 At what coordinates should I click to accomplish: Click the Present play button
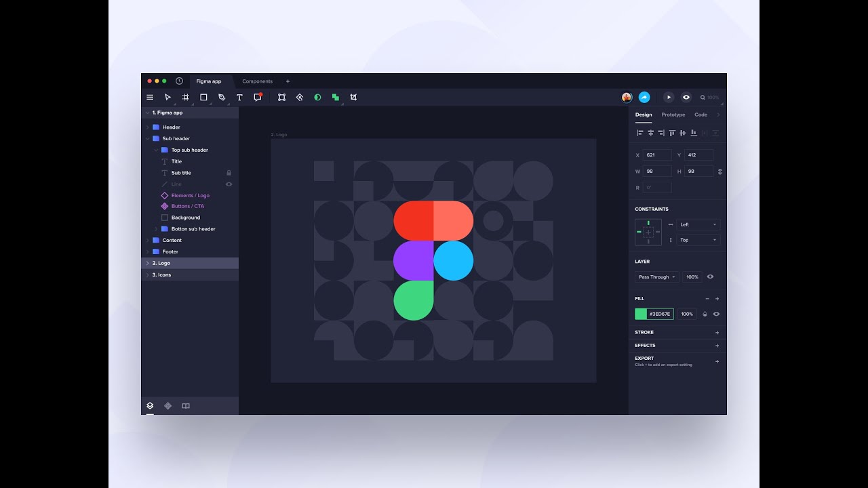(x=669, y=98)
